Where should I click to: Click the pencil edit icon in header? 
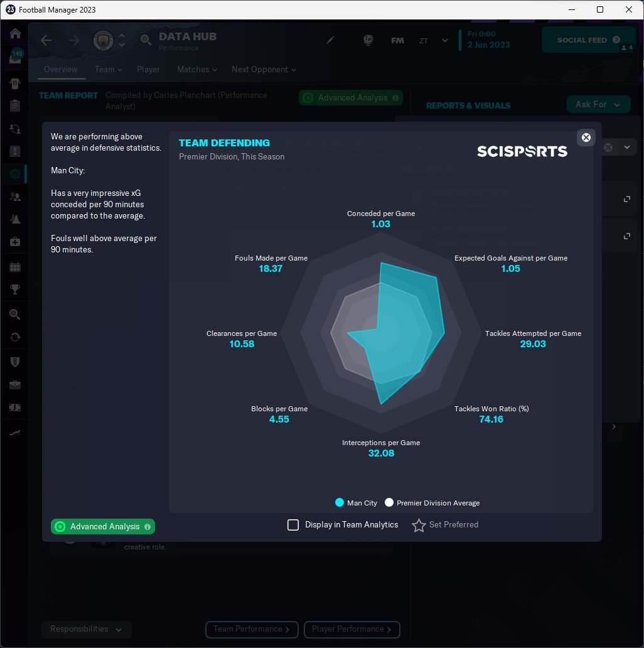[x=330, y=40]
